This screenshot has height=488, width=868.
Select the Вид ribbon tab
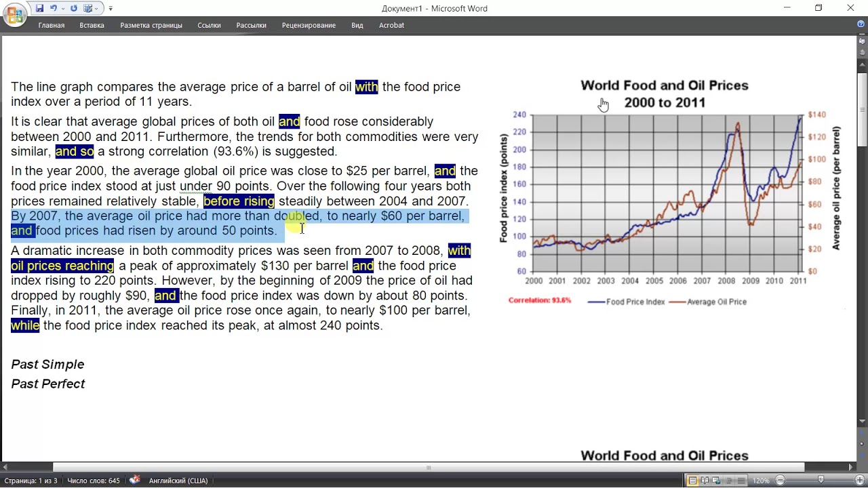point(357,25)
